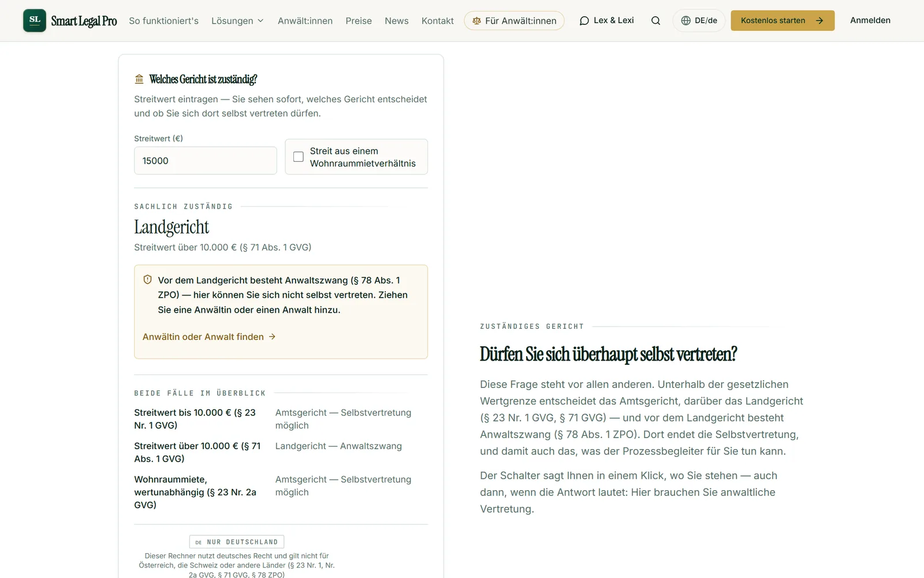Open So funktioniert's menu item
Image resolution: width=924 pixels, height=578 pixels.
point(163,21)
